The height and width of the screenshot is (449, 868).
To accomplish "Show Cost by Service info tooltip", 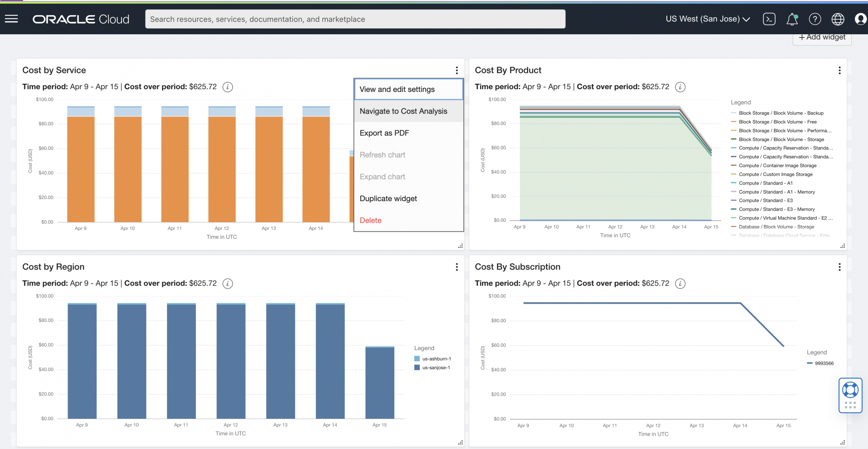I will (227, 87).
